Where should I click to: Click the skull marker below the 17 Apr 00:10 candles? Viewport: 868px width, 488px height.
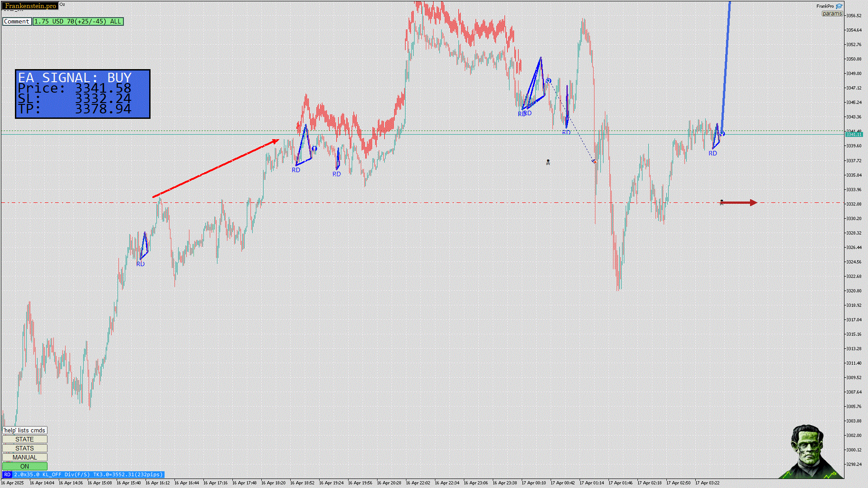point(548,162)
